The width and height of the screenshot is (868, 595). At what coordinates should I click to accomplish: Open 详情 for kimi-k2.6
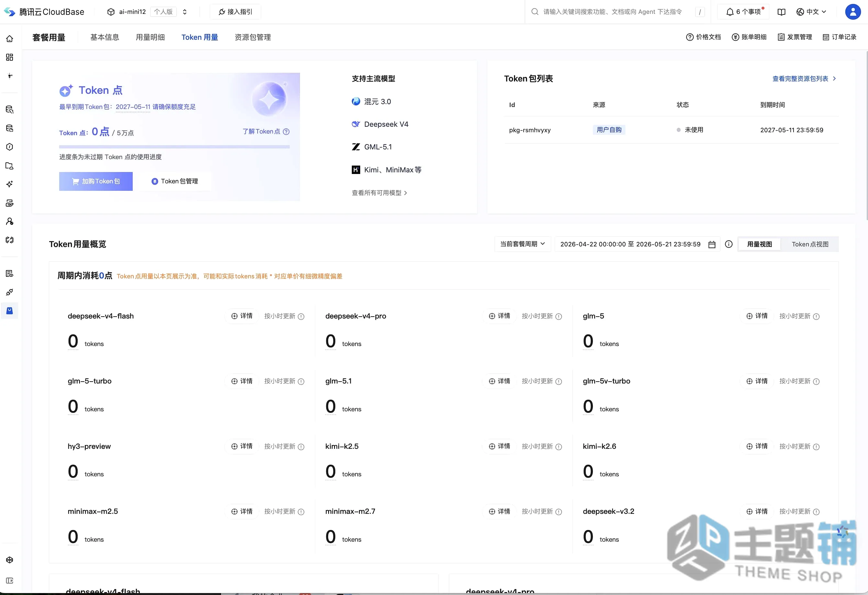pyautogui.click(x=757, y=447)
